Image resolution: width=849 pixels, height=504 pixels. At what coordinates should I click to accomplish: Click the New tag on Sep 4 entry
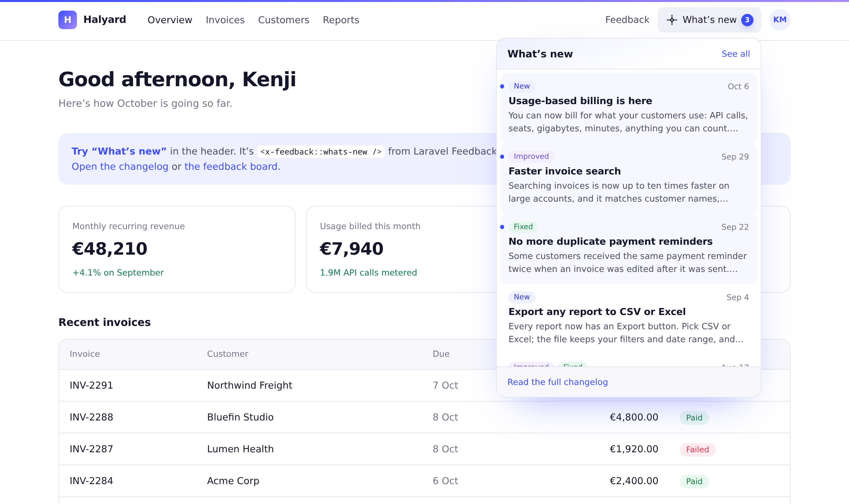point(522,297)
